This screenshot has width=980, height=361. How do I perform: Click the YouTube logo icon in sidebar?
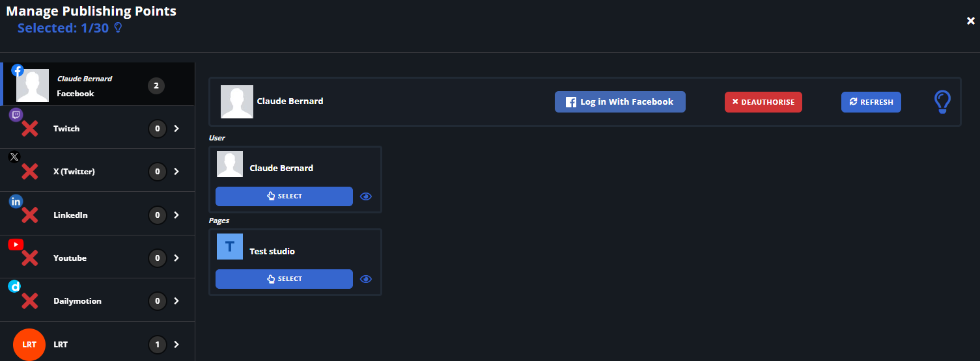[x=16, y=244]
